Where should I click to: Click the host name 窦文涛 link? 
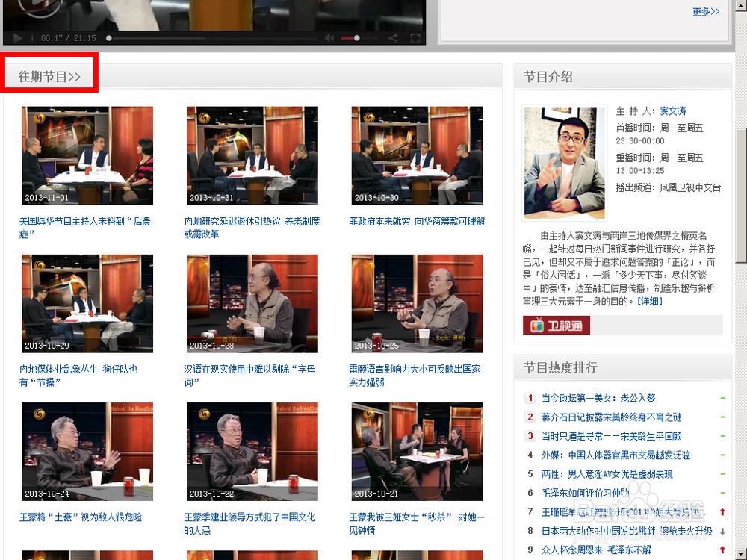pos(673,111)
